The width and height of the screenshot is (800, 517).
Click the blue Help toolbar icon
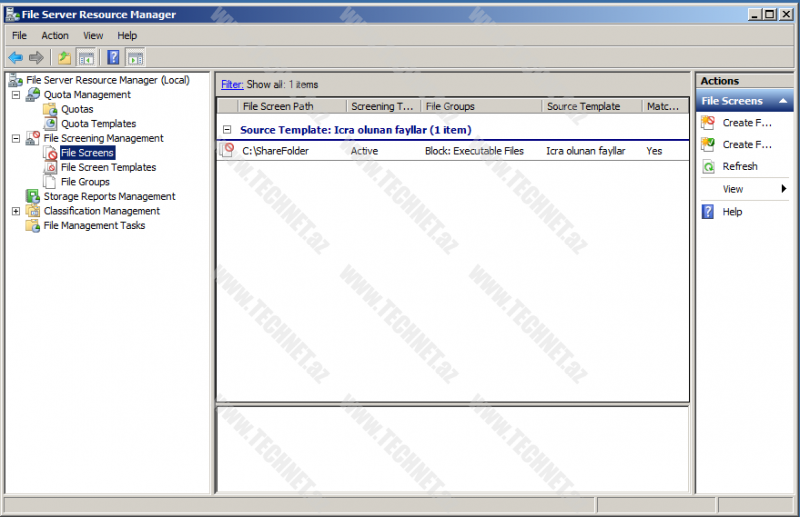point(114,57)
